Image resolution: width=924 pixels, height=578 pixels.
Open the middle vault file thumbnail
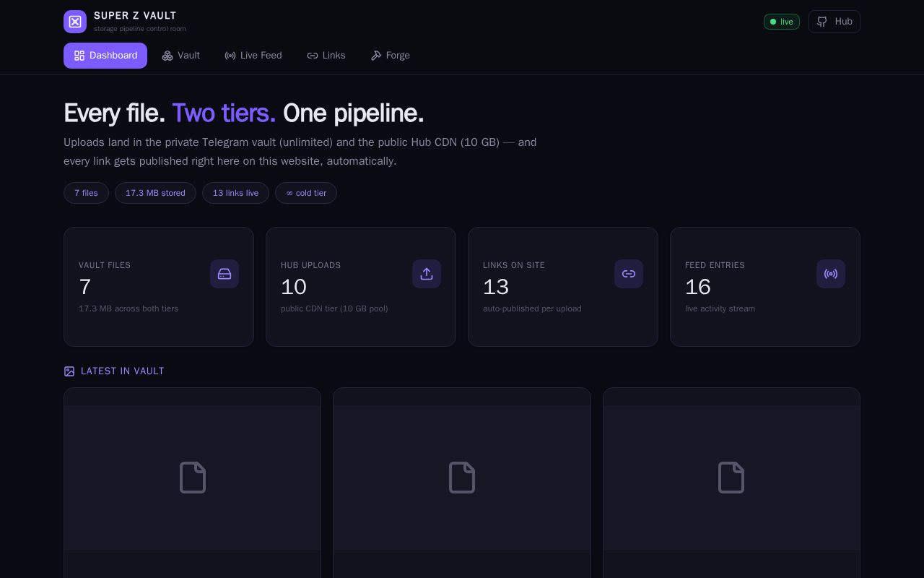(x=462, y=478)
